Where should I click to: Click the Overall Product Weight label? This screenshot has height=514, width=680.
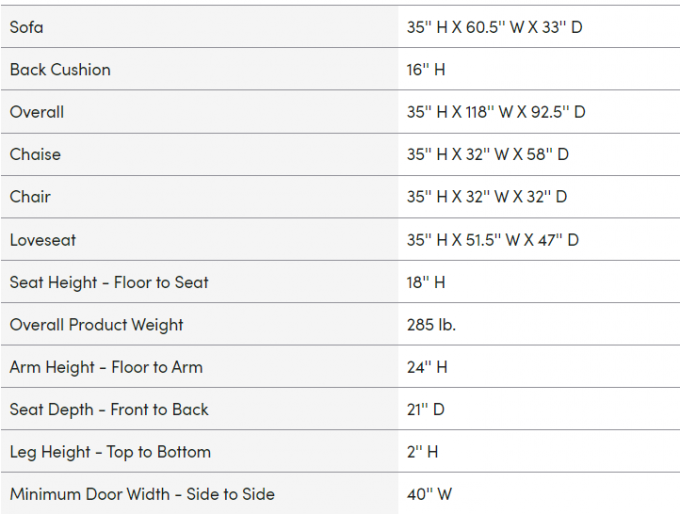pos(97,325)
